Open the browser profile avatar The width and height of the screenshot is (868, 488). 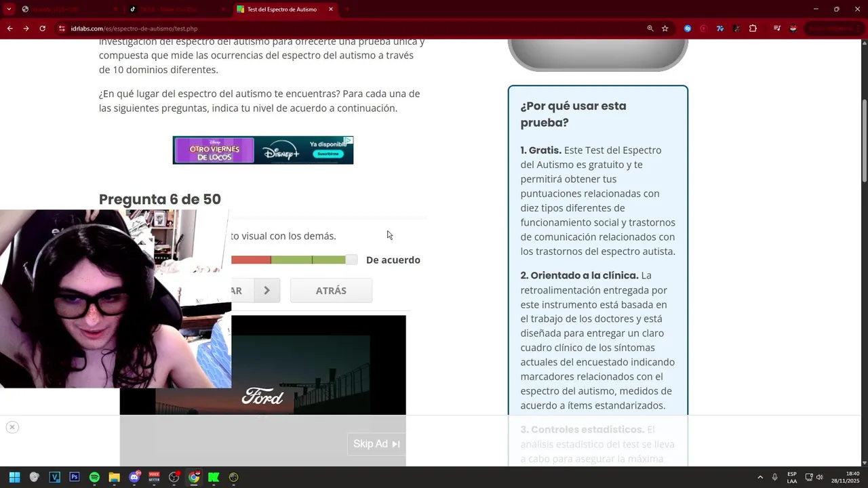click(793, 28)
